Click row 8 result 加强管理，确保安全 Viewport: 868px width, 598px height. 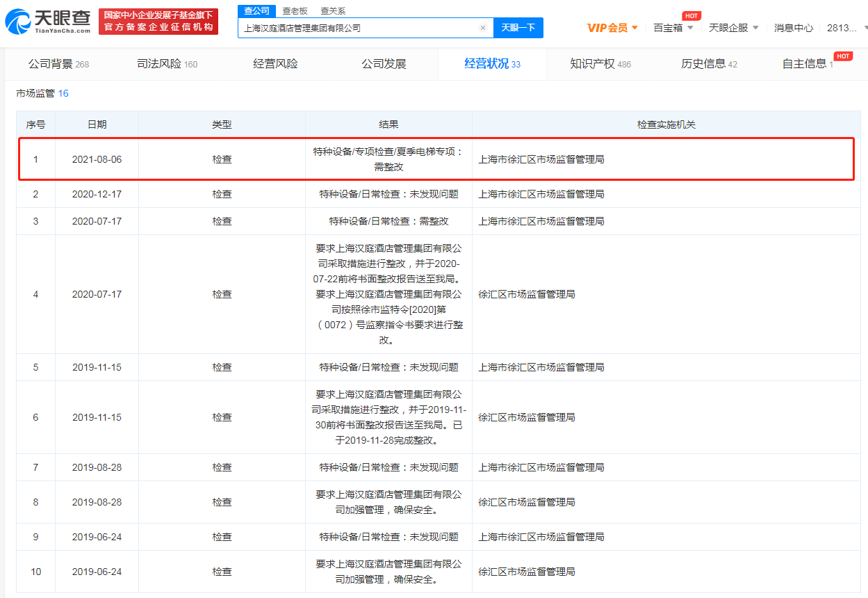coord(388,502)
